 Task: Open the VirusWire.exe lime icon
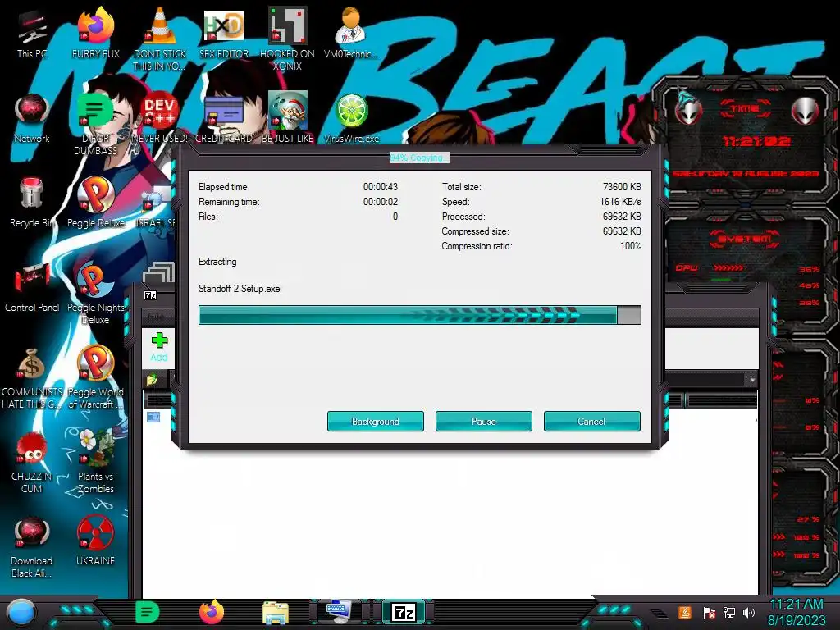[x=351, y=118]
